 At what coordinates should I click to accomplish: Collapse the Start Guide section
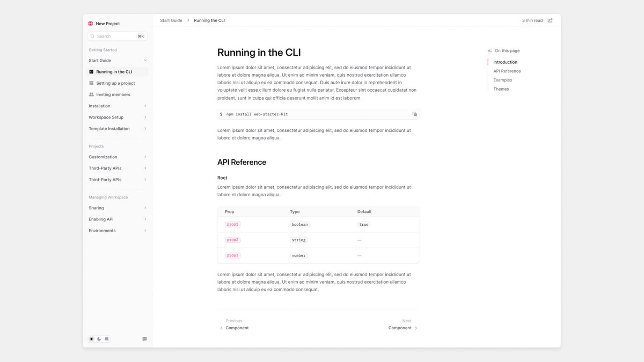point(145,60)
